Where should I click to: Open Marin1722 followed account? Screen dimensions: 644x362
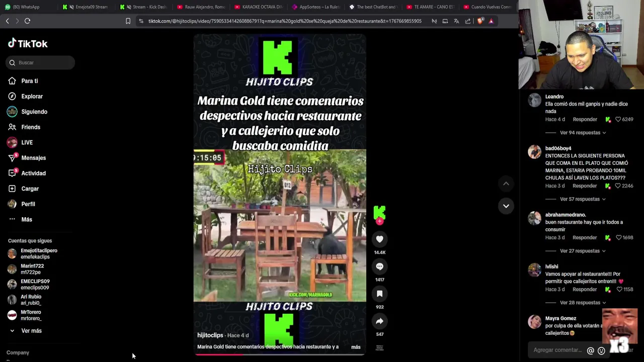tap(26, 269)
